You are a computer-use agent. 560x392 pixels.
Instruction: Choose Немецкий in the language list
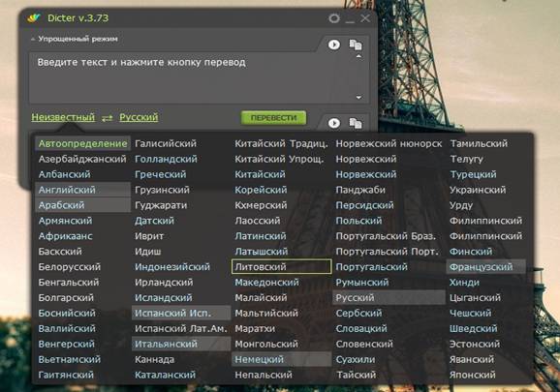tap(281, 359)
